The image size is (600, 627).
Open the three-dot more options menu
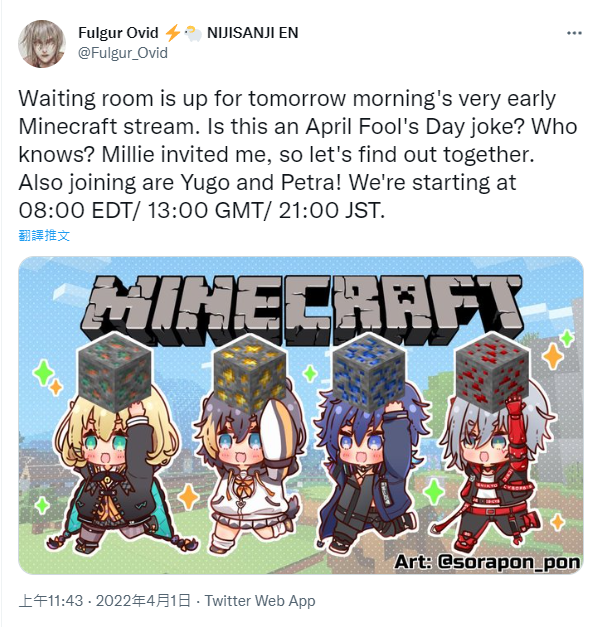pos(574,33)
